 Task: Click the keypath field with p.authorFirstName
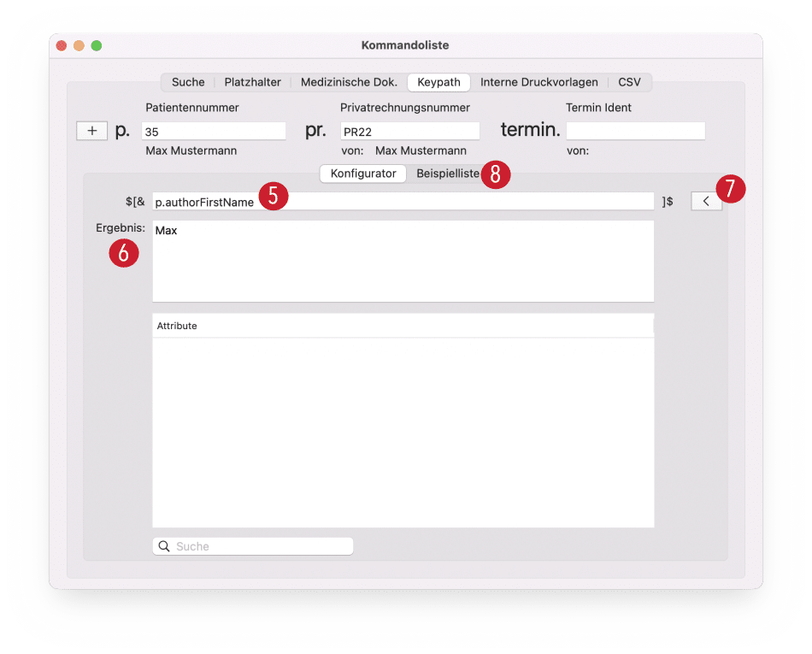pyautogui.click(x=403, y=202)
